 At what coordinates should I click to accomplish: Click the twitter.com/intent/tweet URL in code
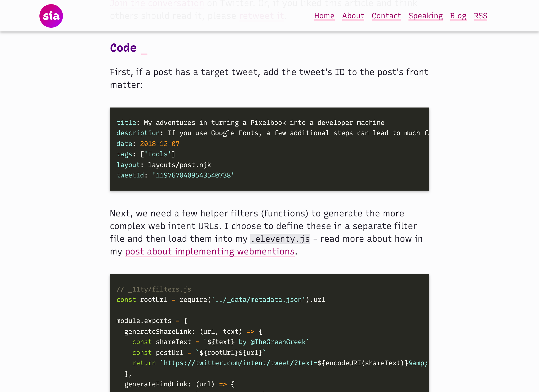pos(240,363)
